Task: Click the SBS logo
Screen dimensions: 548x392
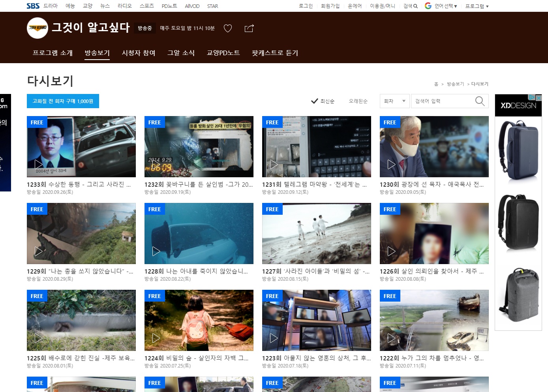Action: pos(33,6)
